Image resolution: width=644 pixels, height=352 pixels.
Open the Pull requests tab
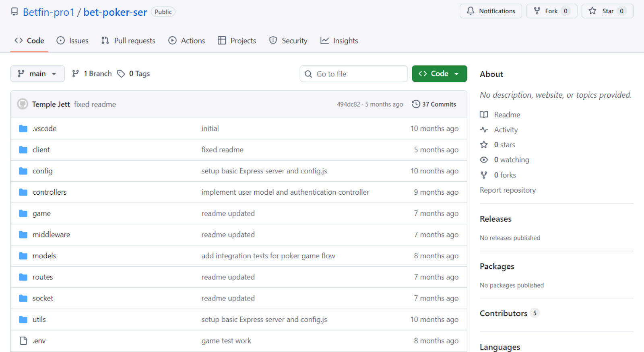coord(128,41)
